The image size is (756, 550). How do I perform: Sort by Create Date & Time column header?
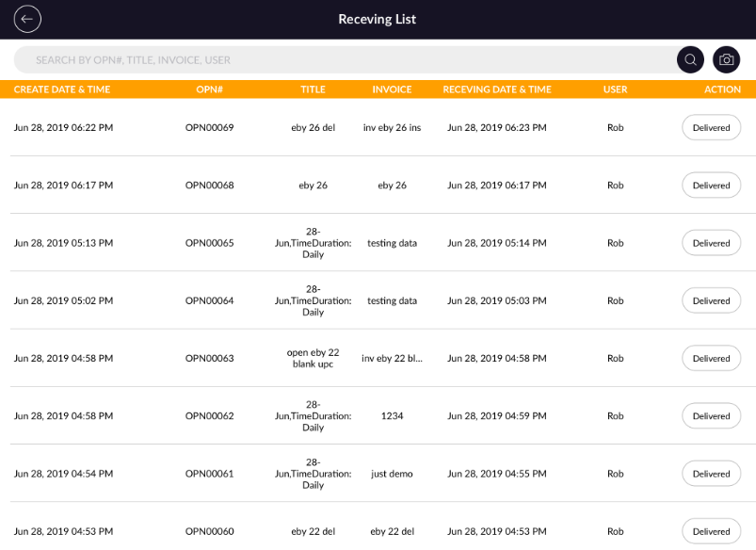coord(62,89)
